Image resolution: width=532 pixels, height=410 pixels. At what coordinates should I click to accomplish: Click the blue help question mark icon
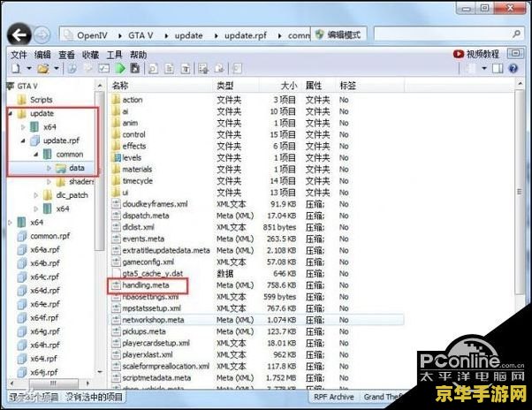click(x=513, y=69)
